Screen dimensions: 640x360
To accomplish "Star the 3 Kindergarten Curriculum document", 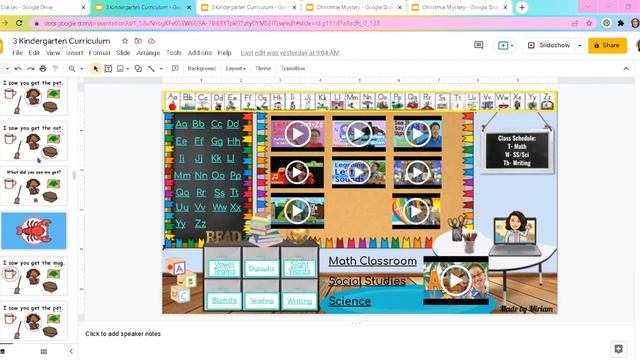I will click(x=125, y=41).
